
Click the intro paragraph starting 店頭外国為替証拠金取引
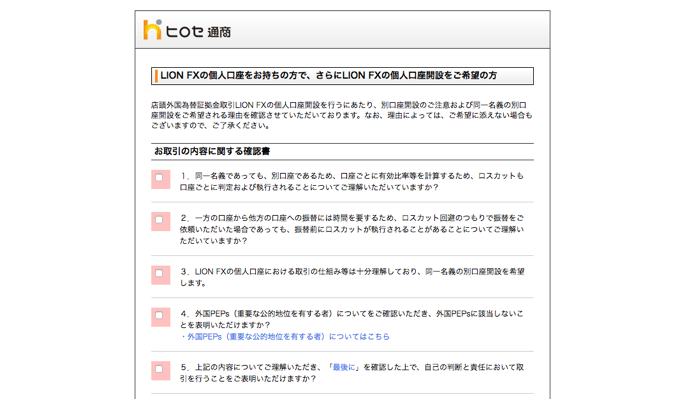click(x=342, y=115)
